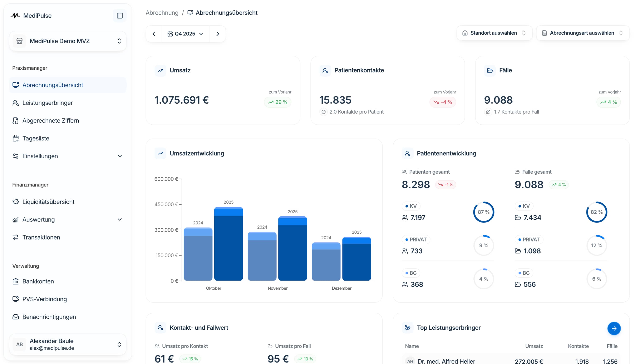The height and width of the screenshot is (364, 640).
Task: Click the Liquiditätsübersicht piggy bank icon
Action: [16, 202]
